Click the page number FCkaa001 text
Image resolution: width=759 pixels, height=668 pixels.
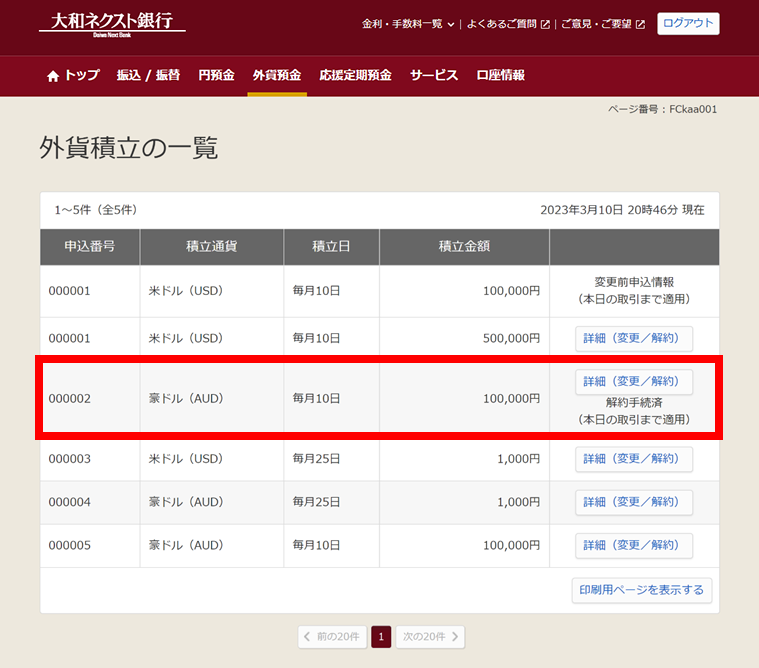point(693,109)
